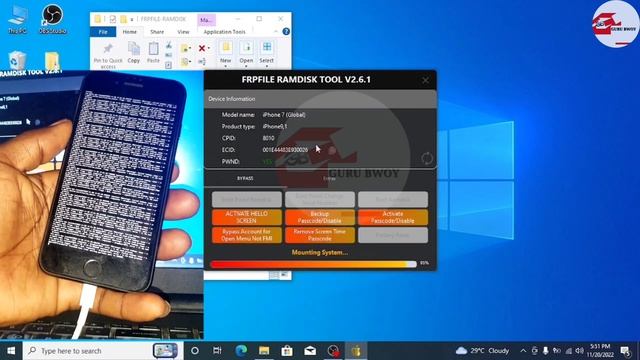Select the Home ribbon tab in Explorer
This screenshot has height=360, width=640.
(x=130, y=32)
